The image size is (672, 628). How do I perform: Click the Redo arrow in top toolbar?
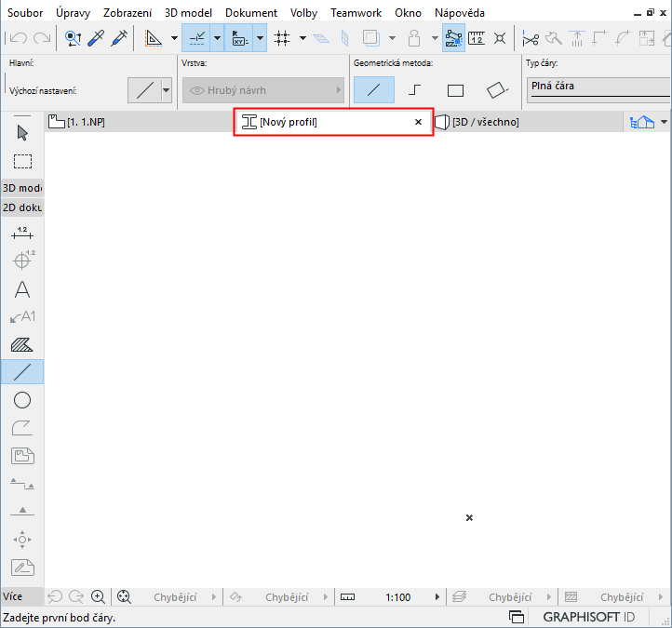coord(42,38)
